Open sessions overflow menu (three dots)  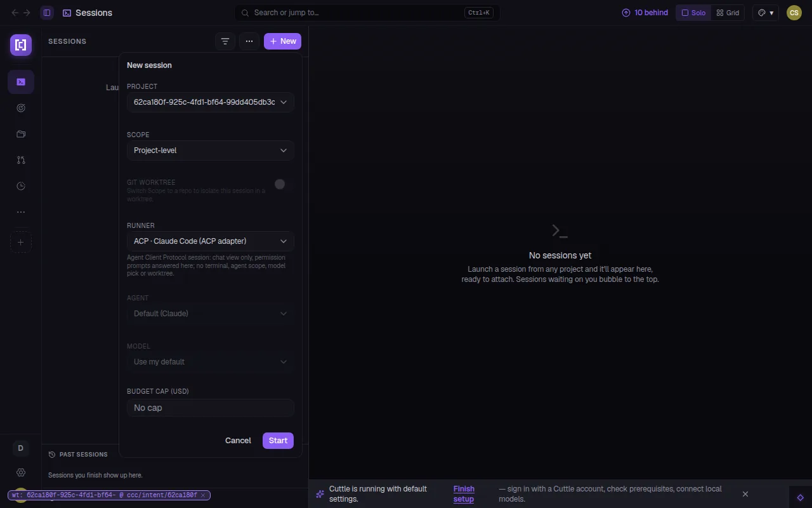point(249,41)
